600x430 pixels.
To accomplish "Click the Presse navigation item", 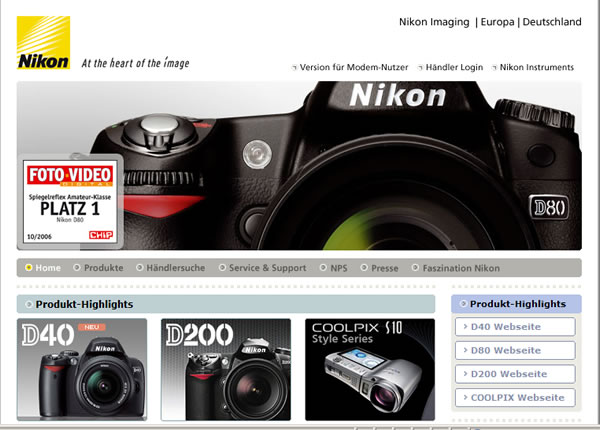I will 384,268.
